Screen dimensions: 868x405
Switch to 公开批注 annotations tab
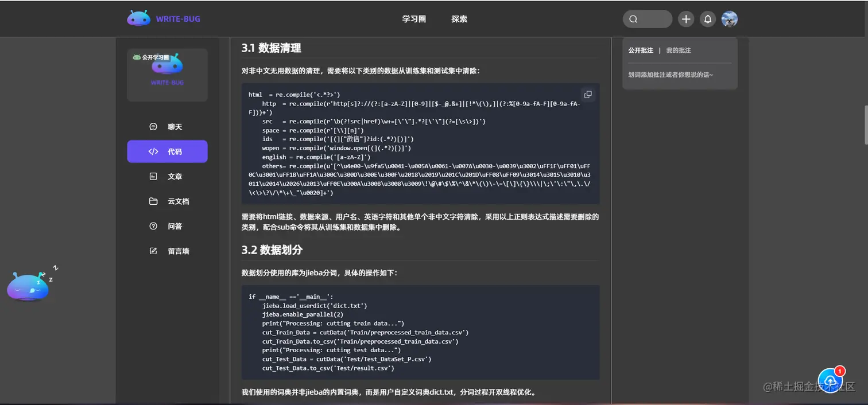641,50
